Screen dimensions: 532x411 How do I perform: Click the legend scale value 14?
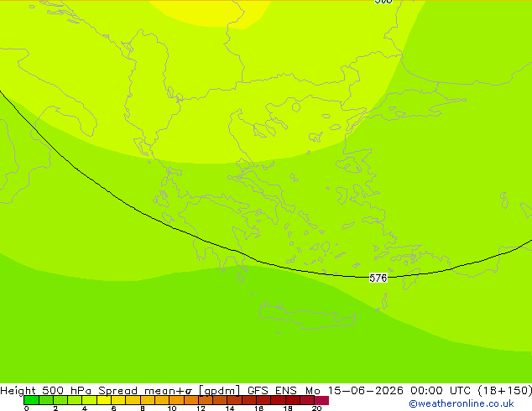click(230, 408)
